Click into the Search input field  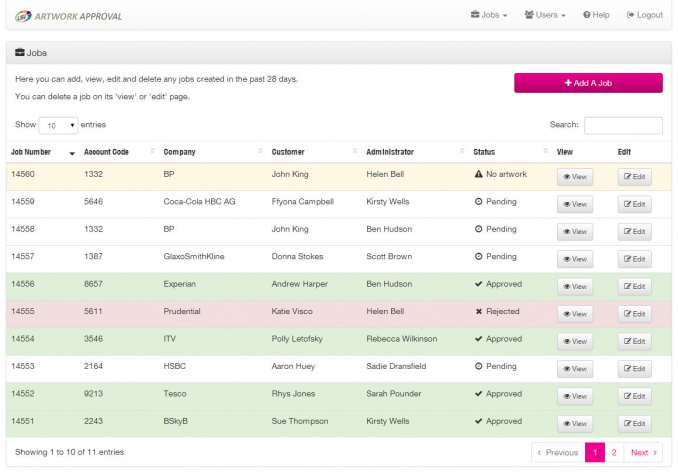pyautogui.click(x=623, y=125)
